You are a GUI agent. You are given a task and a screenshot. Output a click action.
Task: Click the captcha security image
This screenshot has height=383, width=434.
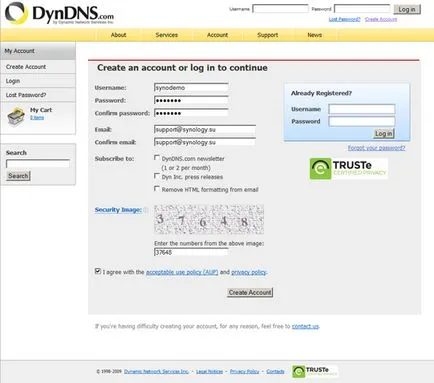click(209, 219)
